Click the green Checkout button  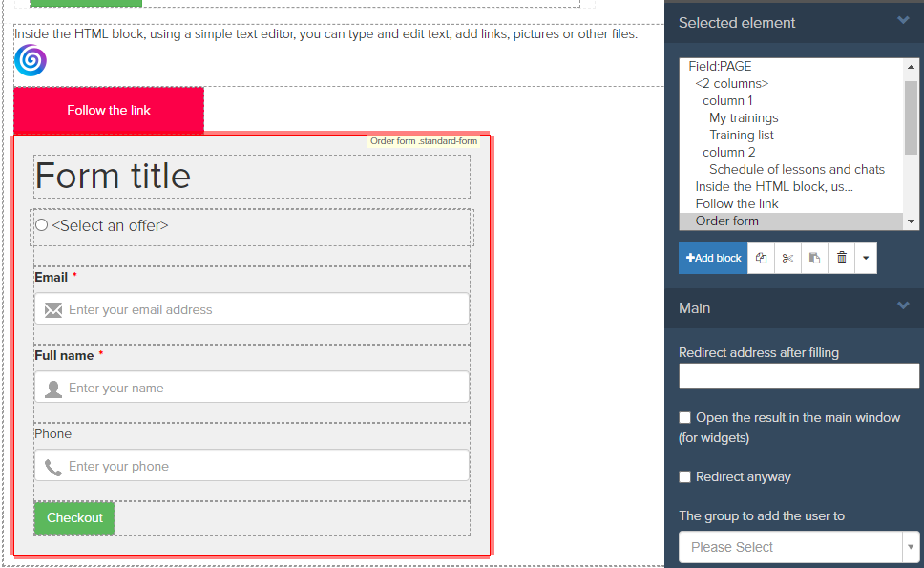pyautogui.click(x=74, y=518)
